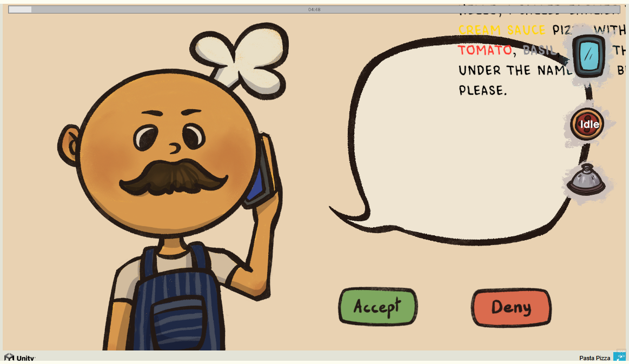This screenshot has height=364, width=629.
Task: Accept the pizza order
Action: coord(378,307)
